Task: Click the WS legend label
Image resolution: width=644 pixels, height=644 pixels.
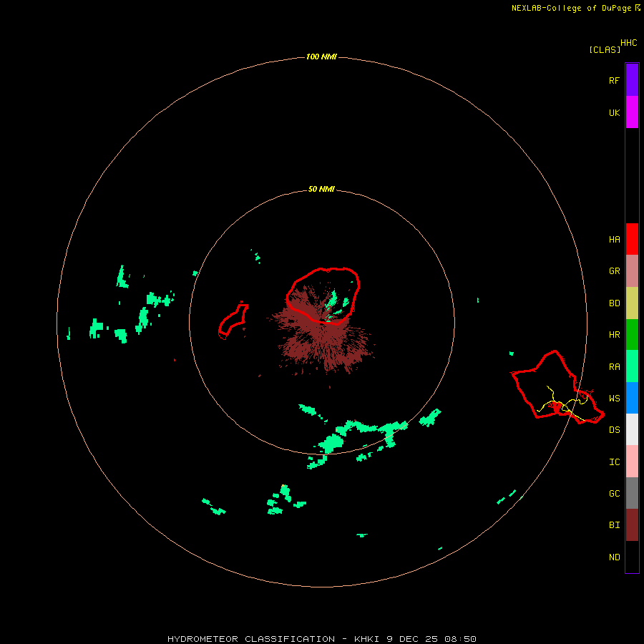Action: tap(614, 399)
